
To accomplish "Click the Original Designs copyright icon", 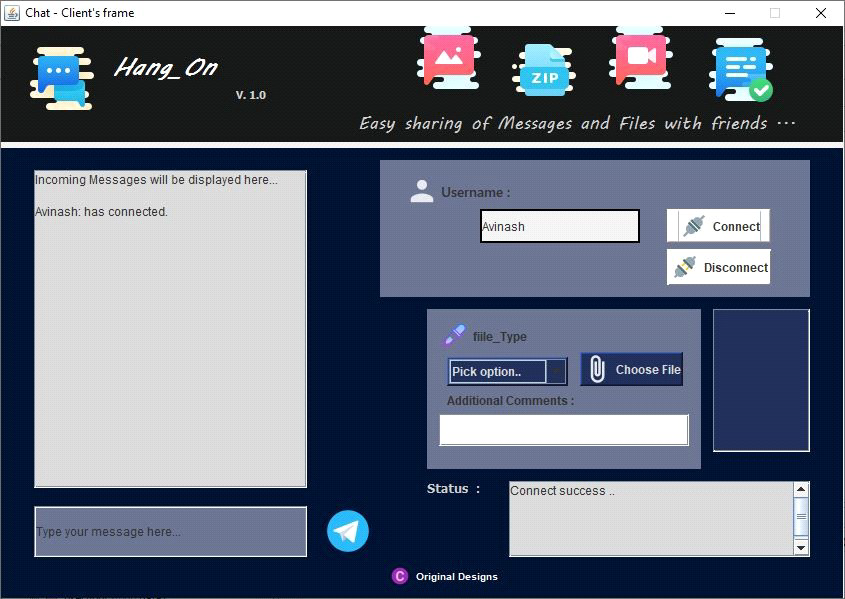I will point(399,576).
